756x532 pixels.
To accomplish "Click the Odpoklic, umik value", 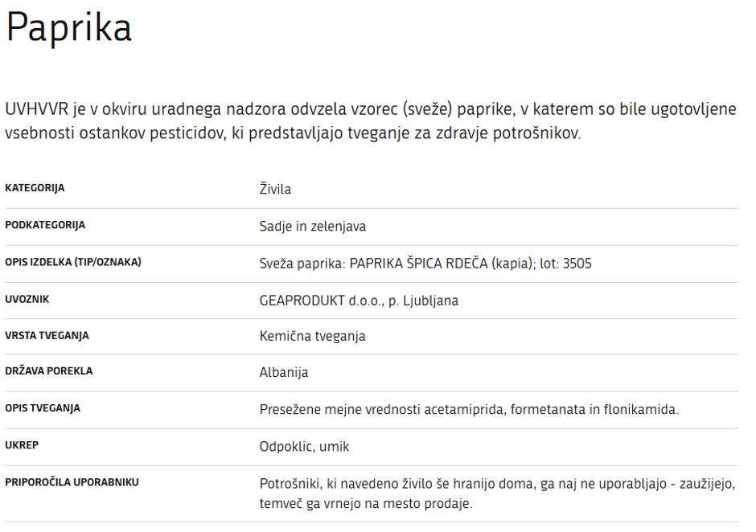I will (304, 447).
